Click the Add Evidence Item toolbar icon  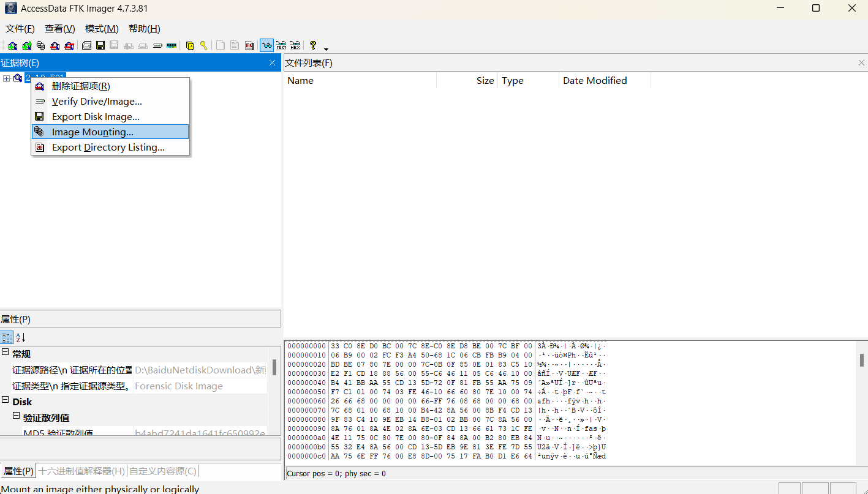point(12,45)
